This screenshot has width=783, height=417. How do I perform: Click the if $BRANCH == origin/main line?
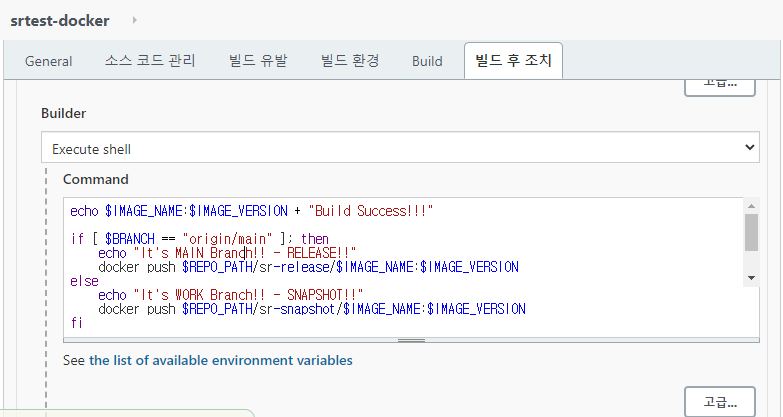(x=199, y=238)
